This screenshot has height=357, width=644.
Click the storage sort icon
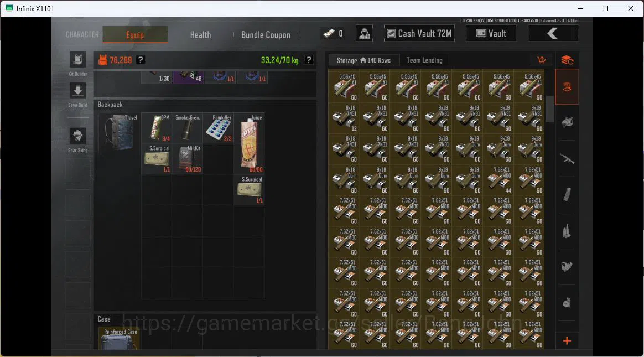(541, 60)
